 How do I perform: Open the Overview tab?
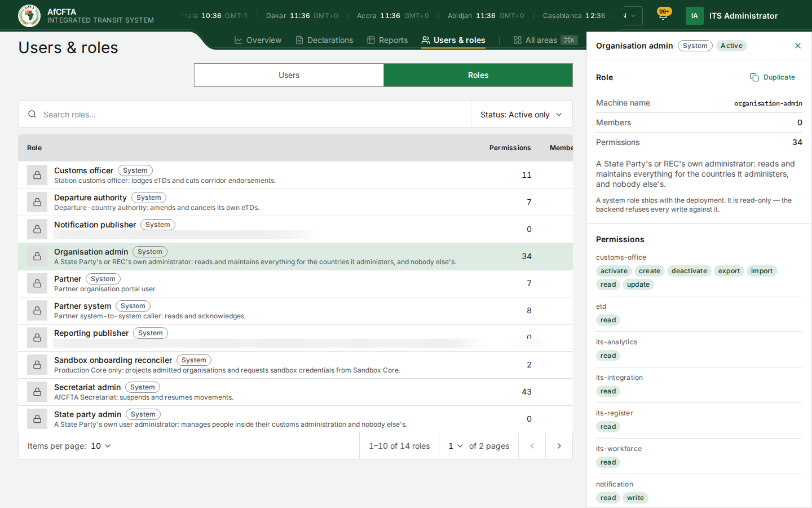[258, 40]
